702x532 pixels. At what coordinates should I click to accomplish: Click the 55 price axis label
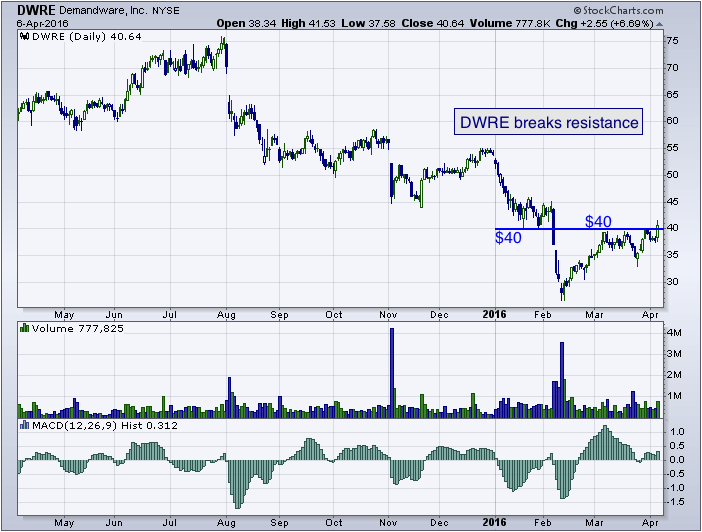672,148
